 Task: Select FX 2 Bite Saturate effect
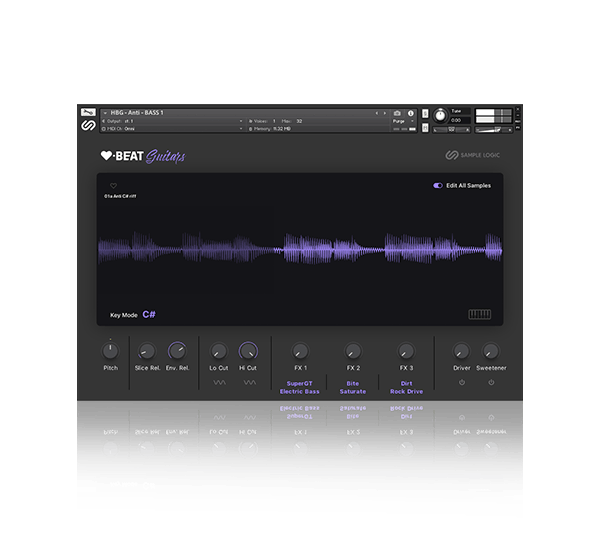[353, 387]
